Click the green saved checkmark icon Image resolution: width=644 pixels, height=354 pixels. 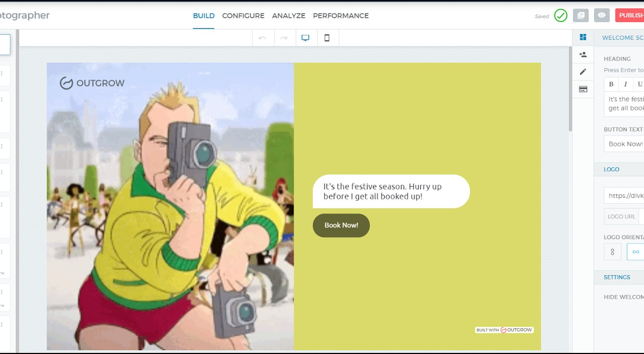tap(560, 16)
